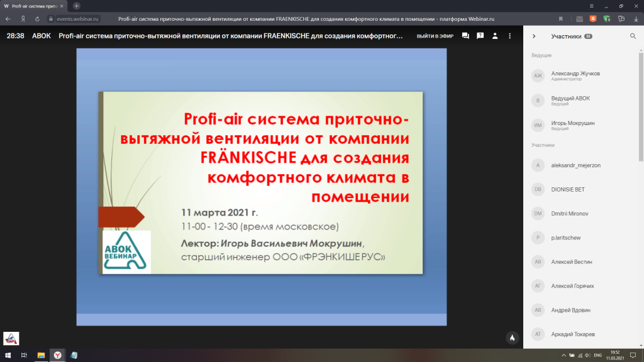Click the 28:38 webinar timer
Image resolution: width=644 pixels, height=362 pixels.
pyautogui.click(x=15, y=36)
